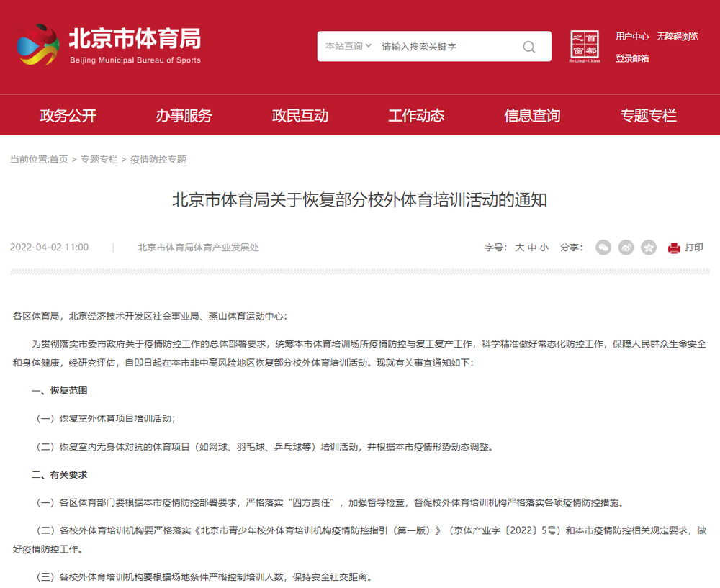Expand the 本站查询 search scope dropdown

pos(348,46)
